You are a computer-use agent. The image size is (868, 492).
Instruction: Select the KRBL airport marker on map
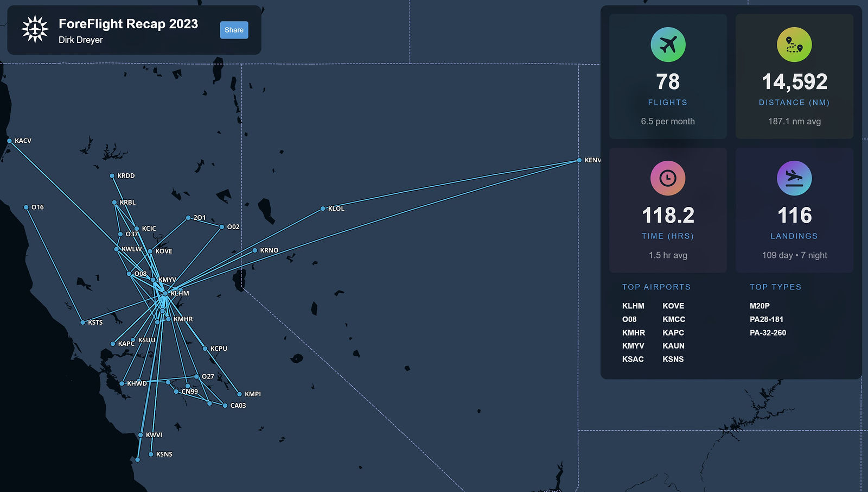(x=114, y=203)
